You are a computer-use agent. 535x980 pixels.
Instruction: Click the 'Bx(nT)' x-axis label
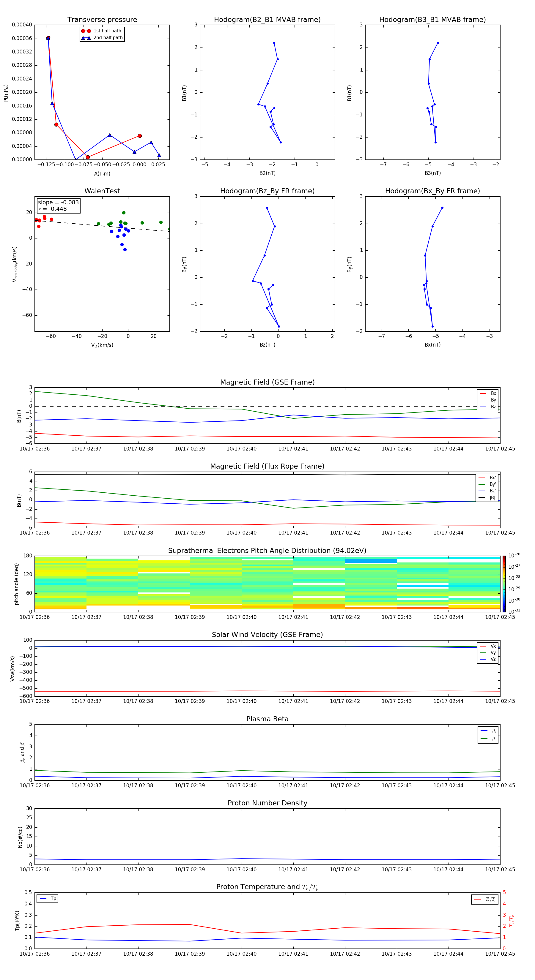(432, 345)
